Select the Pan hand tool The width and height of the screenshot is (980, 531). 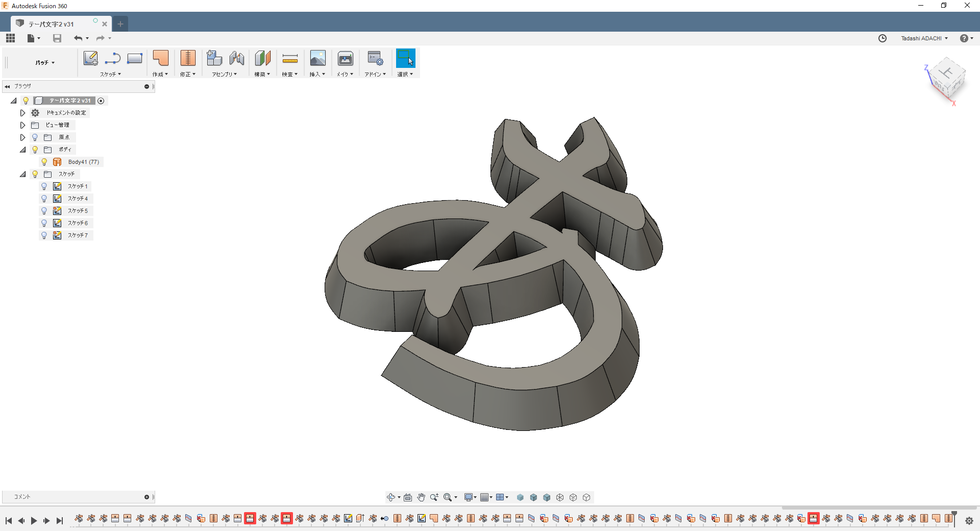[421, 497]
